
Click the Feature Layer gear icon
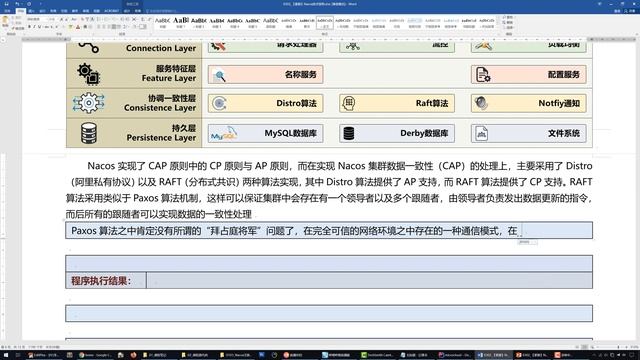(89, 74)
